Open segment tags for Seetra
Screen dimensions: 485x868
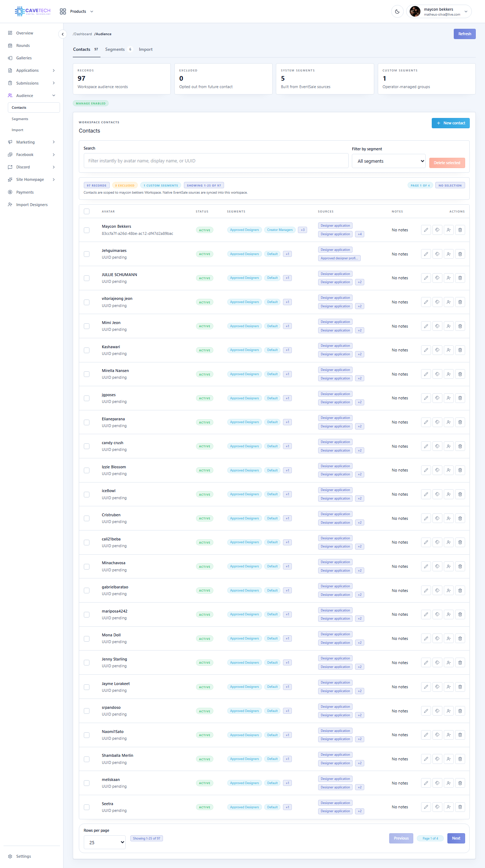[437, 807]
